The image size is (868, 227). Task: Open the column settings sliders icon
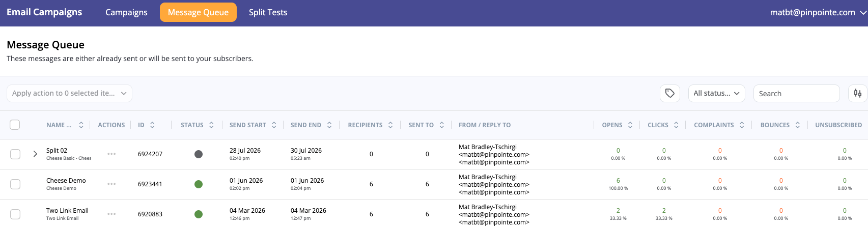[858, 93]
